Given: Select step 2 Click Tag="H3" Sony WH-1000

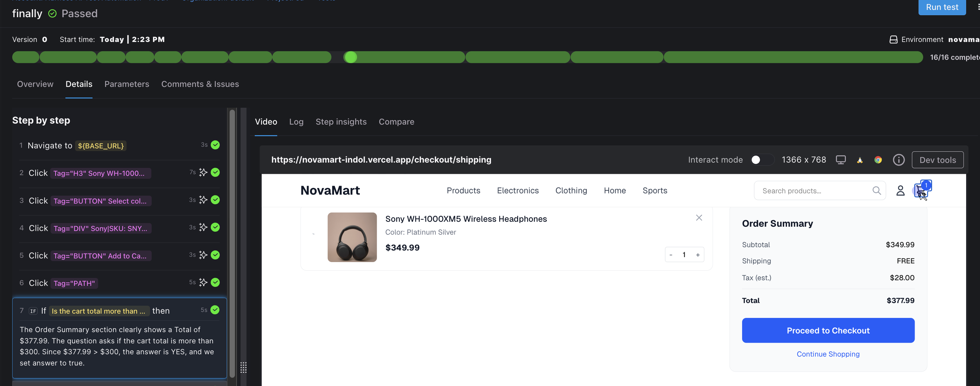Looking at the screenshot, I should 120,173.
